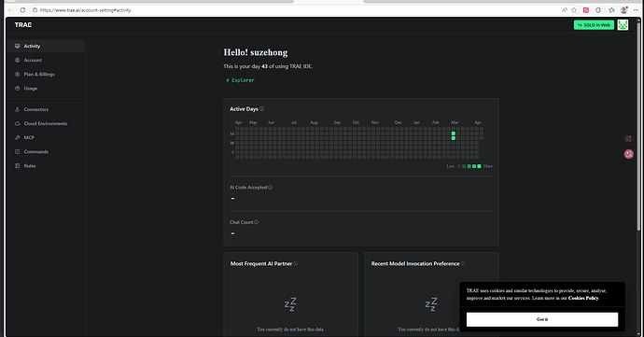This screenshot has width=644, height=337.
Task: Click the pink floating assistant icon
Action: pyautogui.click(x=629, y=154)
